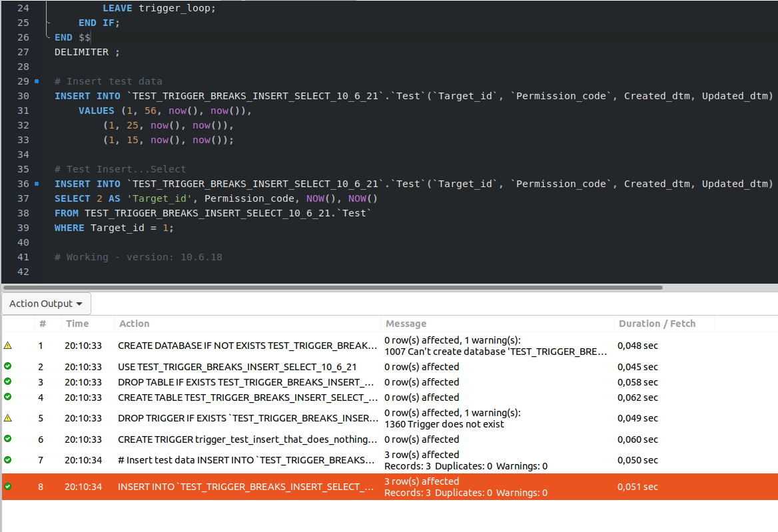This screenshot has width=778, height=532.
Task: Click the success icon on highlighted row 8
Action: [x=8, y=487]
